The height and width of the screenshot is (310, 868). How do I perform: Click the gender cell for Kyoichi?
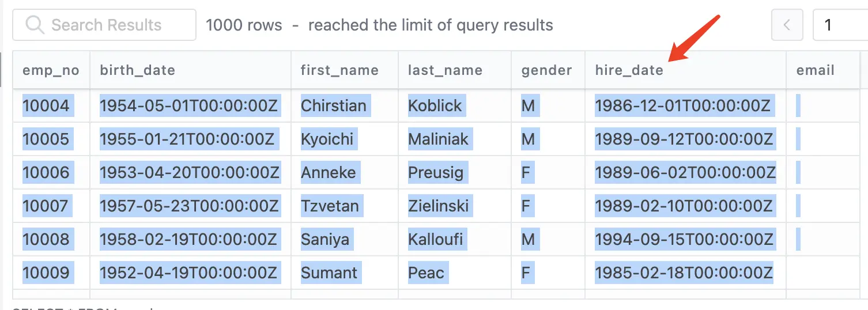[x=548, y=139]
